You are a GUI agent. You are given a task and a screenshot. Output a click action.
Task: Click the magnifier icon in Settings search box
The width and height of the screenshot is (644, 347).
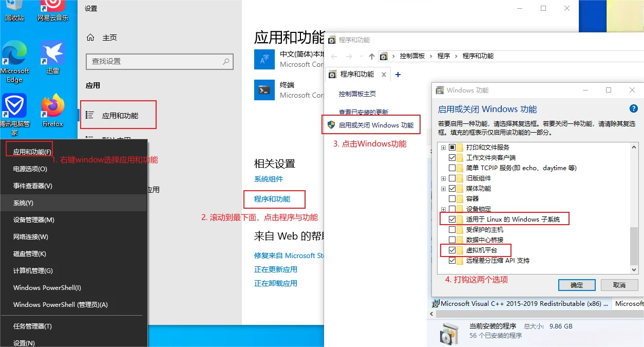(225, 61)
